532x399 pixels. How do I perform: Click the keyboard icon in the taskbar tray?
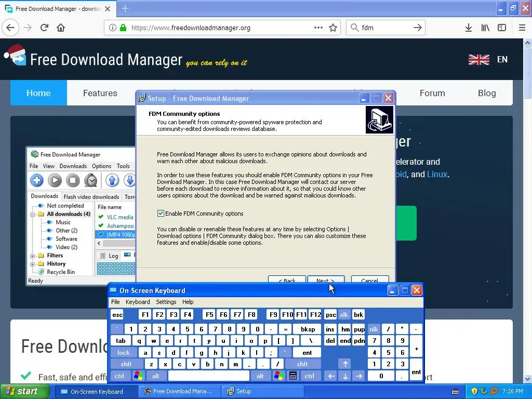[455, 392]
